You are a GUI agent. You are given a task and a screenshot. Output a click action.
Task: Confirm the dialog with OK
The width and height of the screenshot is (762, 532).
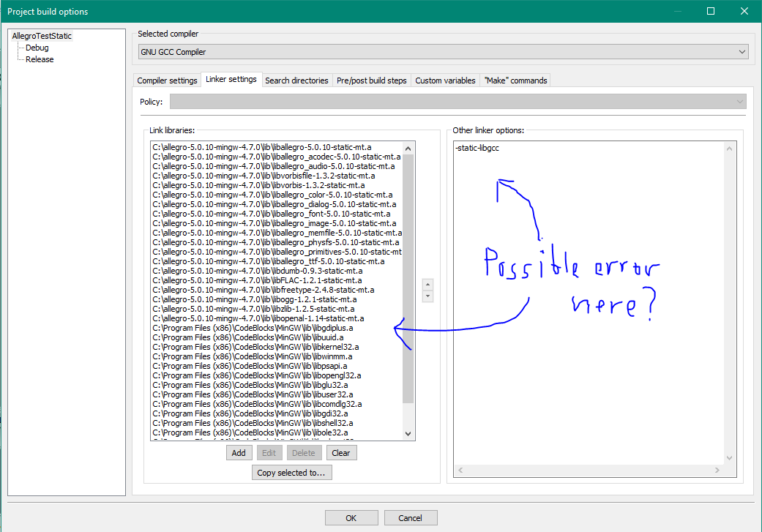coord(351,518)
